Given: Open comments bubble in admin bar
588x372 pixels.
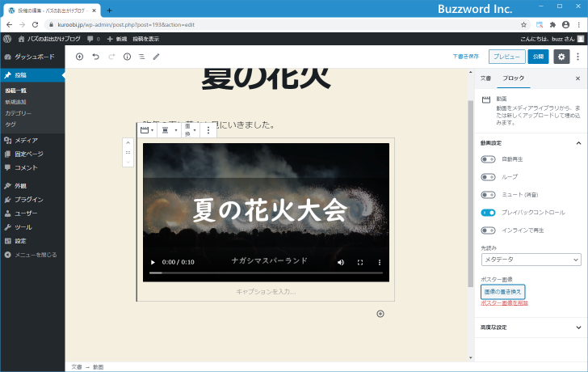Looking at the screenshot, I should [x=94, y=39].
